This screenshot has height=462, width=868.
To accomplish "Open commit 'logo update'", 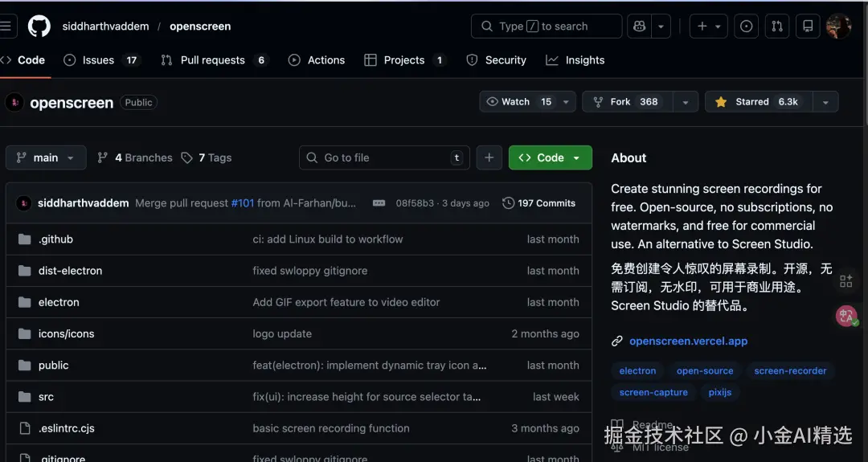I will pyautogui.click(x=282, y=333).
